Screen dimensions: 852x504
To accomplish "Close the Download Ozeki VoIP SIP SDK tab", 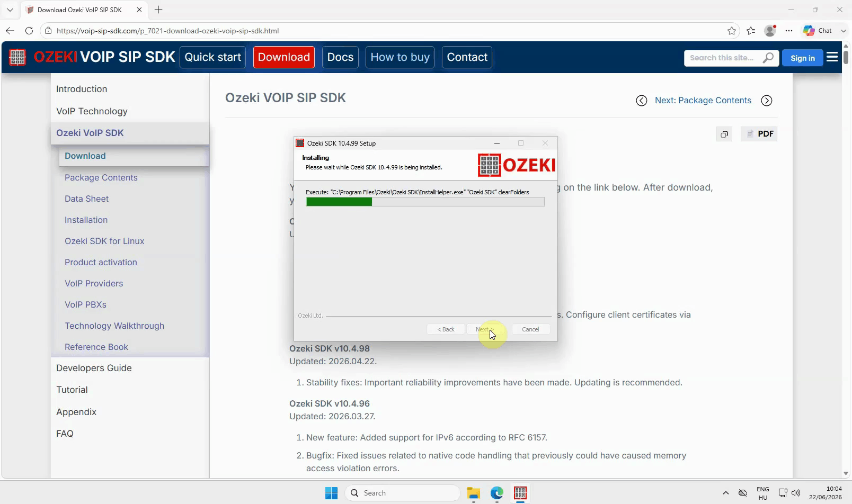I will (x=139, y=10).
